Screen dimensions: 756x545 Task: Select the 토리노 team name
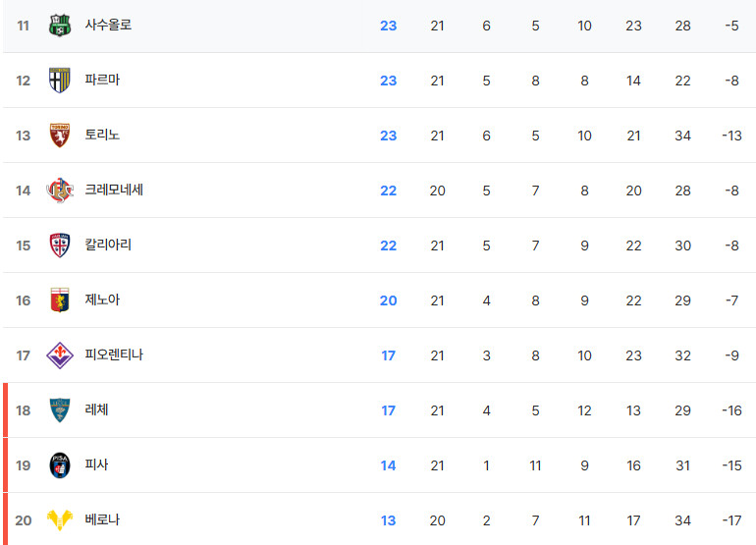(x=102, y=136)
